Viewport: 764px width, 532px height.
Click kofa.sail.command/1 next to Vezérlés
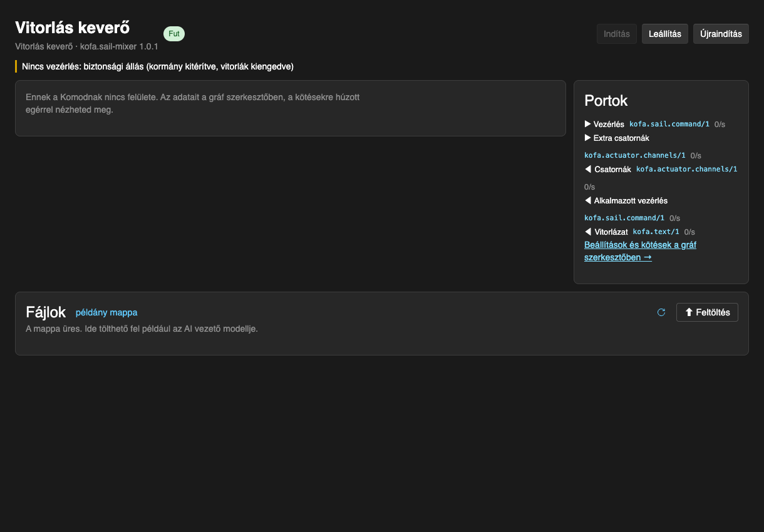coord(669,124)
